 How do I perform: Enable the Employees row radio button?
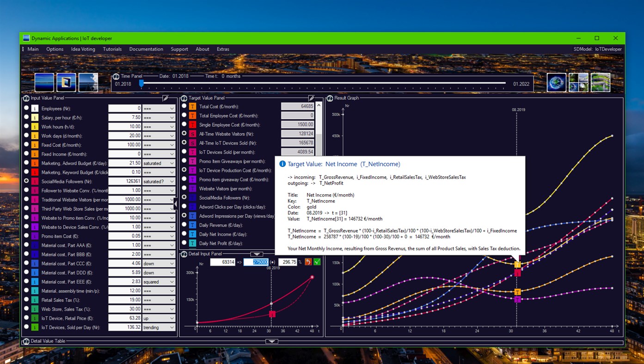tap(26, 108)
